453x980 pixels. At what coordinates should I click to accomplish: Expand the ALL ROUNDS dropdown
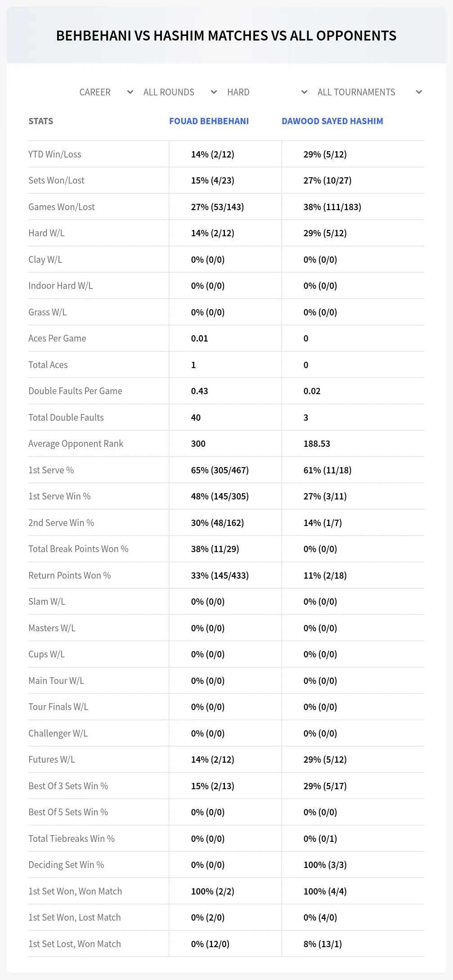click(180, 92)
